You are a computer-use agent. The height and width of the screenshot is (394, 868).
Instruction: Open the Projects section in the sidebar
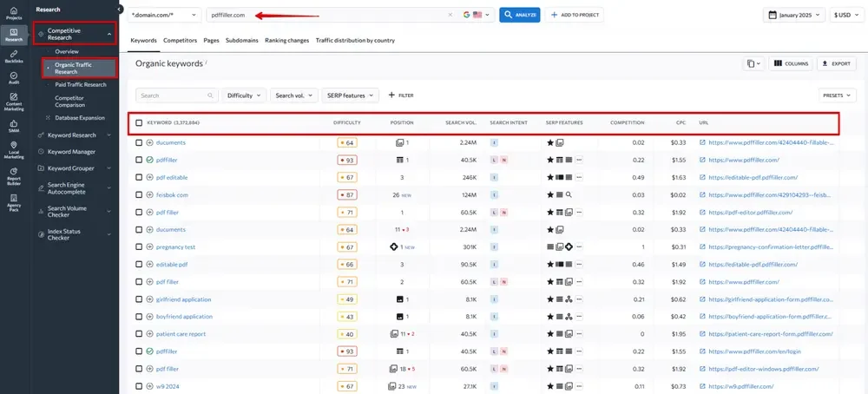(14, 13)
